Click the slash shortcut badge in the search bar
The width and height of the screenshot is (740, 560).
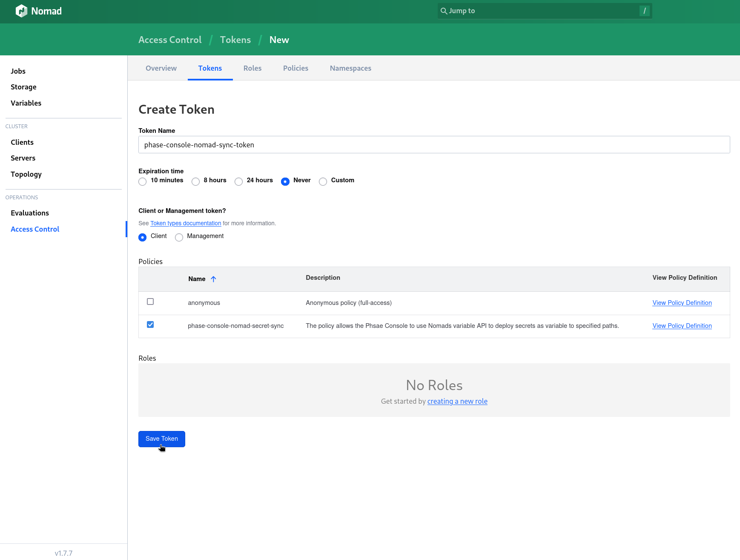(645, 11)
